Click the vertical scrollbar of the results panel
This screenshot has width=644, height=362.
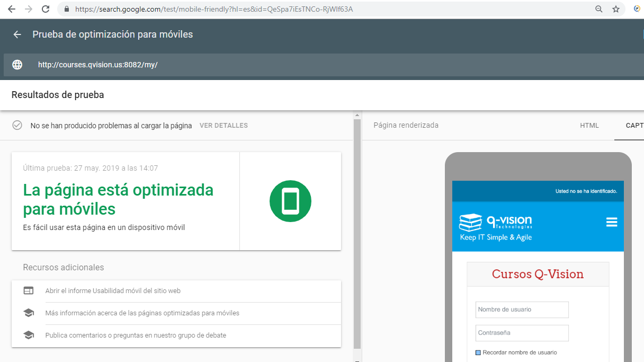pos(357,233)
